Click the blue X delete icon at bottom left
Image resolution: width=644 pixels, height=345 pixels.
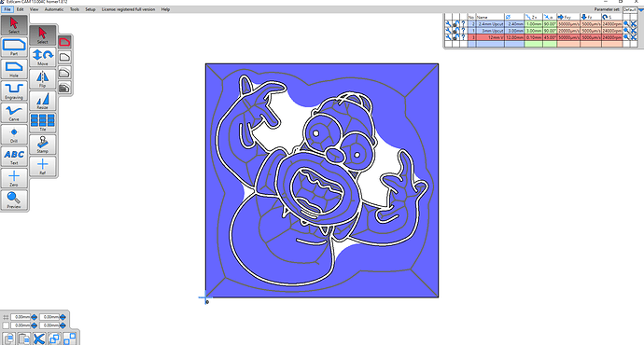coord(39,338)
